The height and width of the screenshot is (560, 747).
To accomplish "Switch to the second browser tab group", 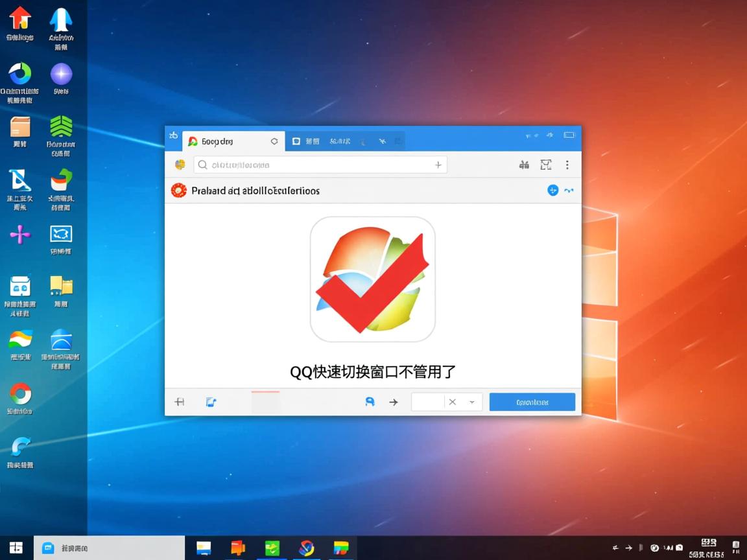I will point(311,141).
